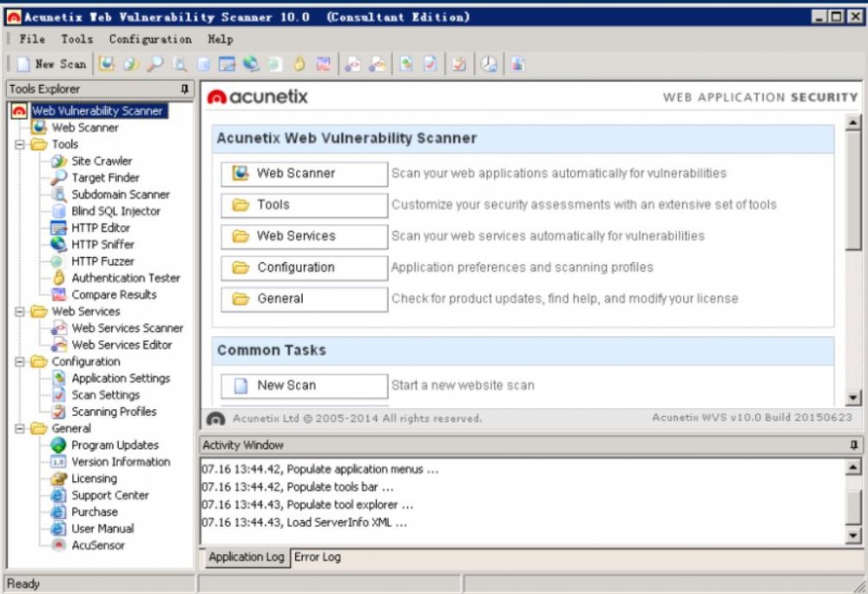The width and height of the screenshot is (868, 594).
Task: Collapse the Web Services tree node
Action: [20, 312]
